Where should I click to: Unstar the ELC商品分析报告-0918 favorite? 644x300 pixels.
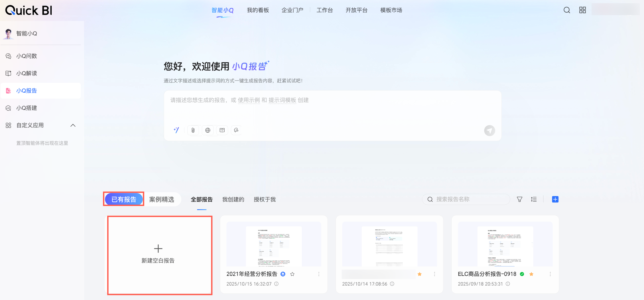(531, 274)
